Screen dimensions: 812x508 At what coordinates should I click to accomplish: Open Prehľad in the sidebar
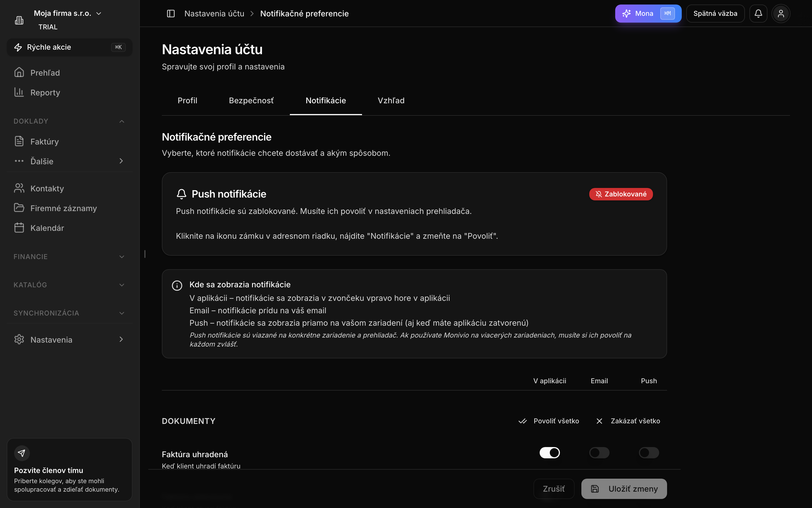coord(69,73)
